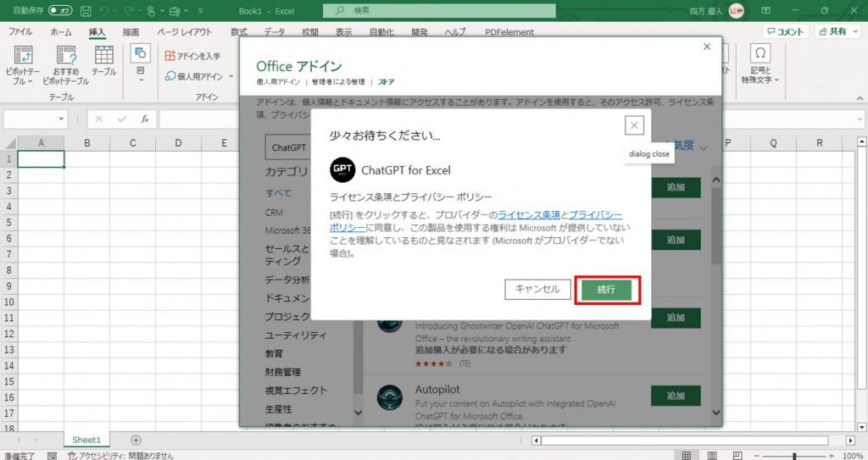Close the 少々お待ちください dialog with its X
Screen dimensions: 868x460
(x=634, y=125)
